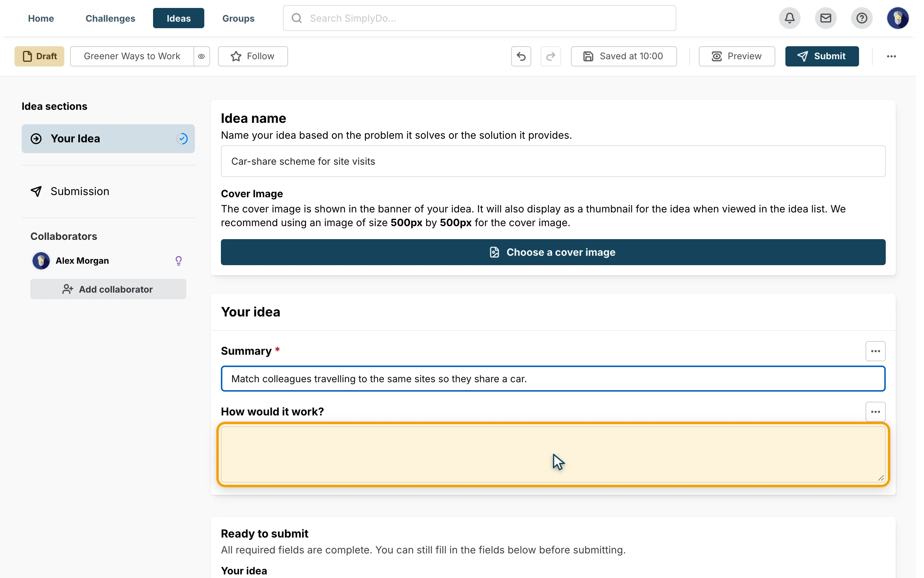
Task: Select the Ideas tab
Action: [178, 18]
